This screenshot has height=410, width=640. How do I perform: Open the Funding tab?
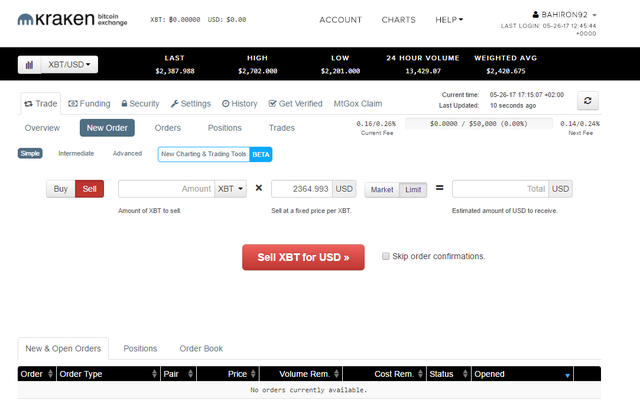click(x=89, y=104)
